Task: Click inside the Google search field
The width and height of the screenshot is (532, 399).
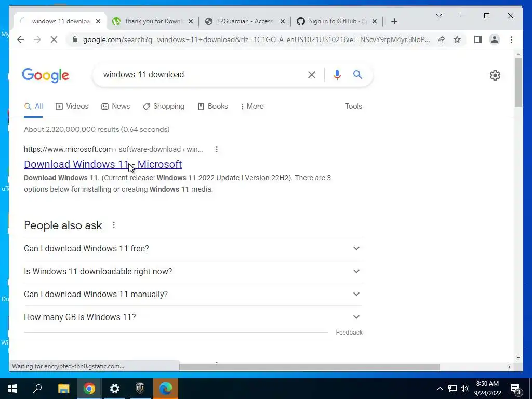Action: tap(200, 75)
